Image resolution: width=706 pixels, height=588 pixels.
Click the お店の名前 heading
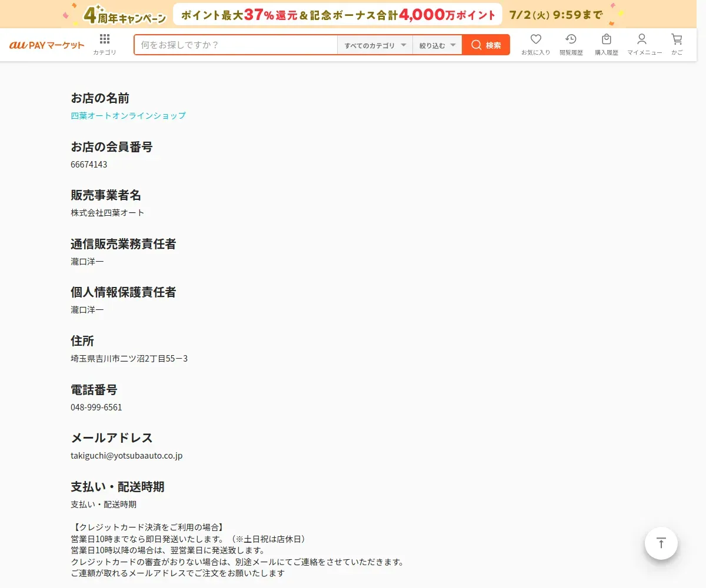[100, 98]
